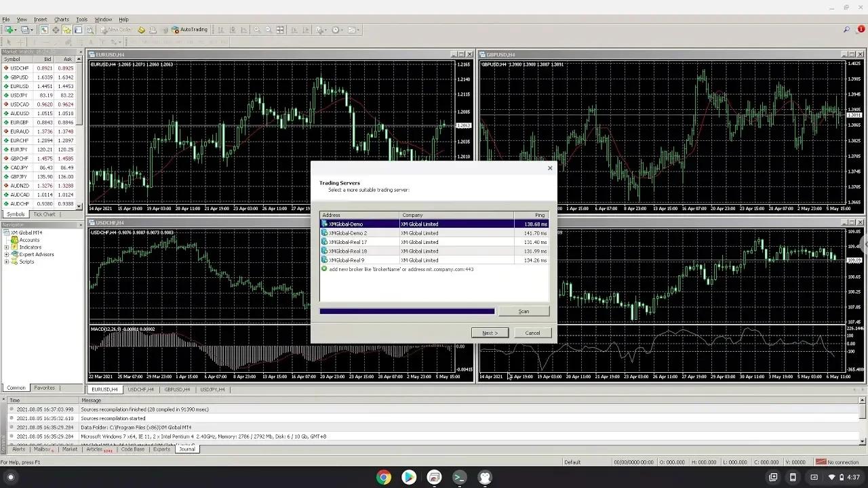Screen dimensions: 868x488
Task: Open a New Order from the toolbar
Action: 115,30
